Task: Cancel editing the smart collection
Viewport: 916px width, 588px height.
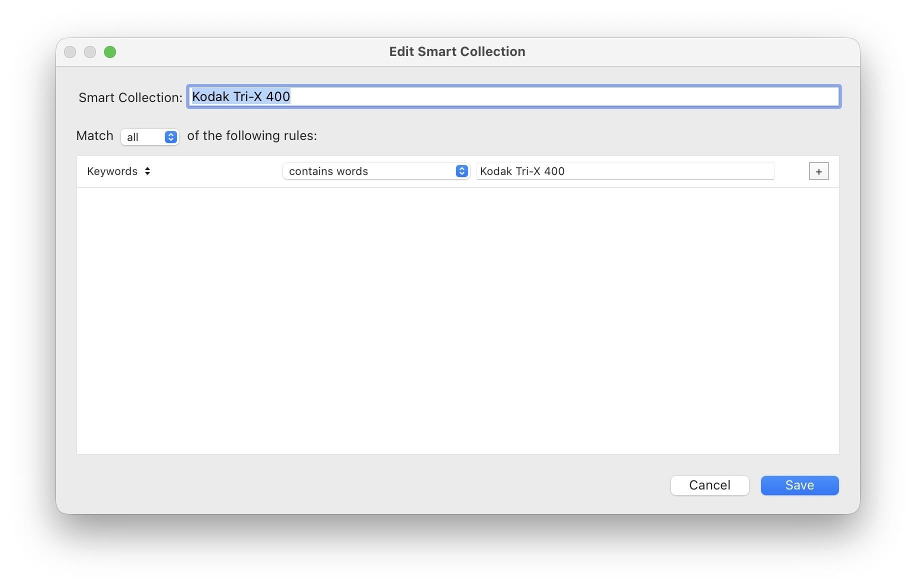Action: [709, 485]
